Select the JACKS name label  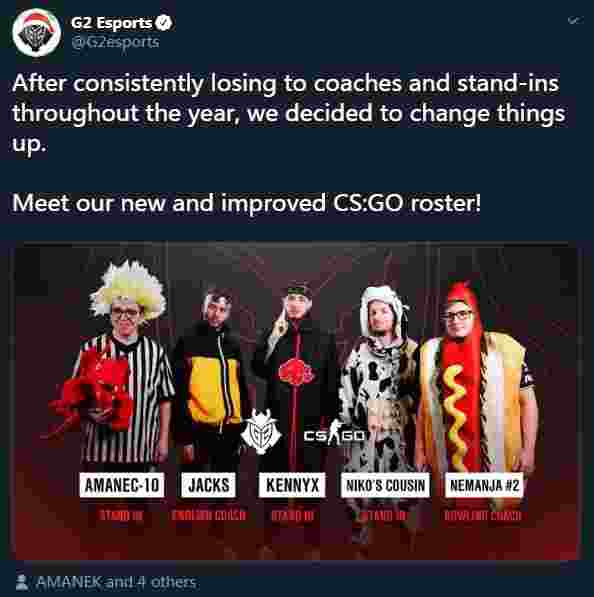click(209, 485)
